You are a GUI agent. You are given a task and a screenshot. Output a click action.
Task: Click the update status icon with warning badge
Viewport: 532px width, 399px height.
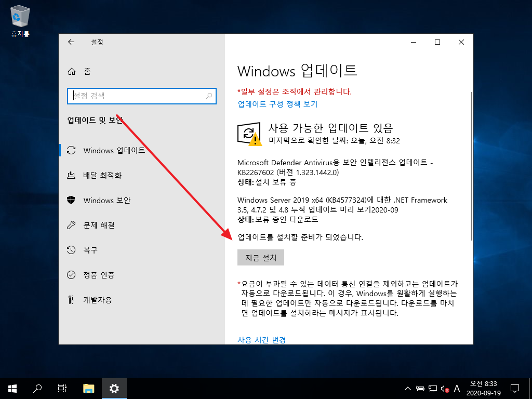tap(249, 134)
